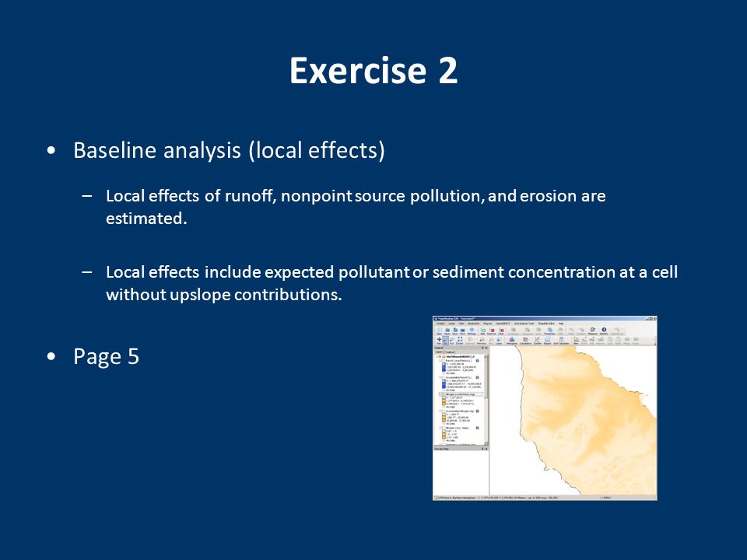747x560 pixels.
Task: Close the Legend panel
Action: (x=486, y=348)
